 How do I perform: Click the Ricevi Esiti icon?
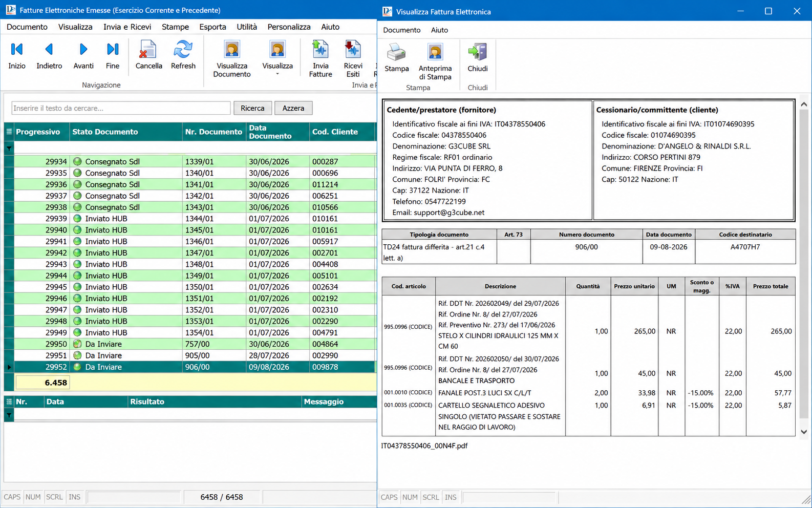[x=353, y=49]
